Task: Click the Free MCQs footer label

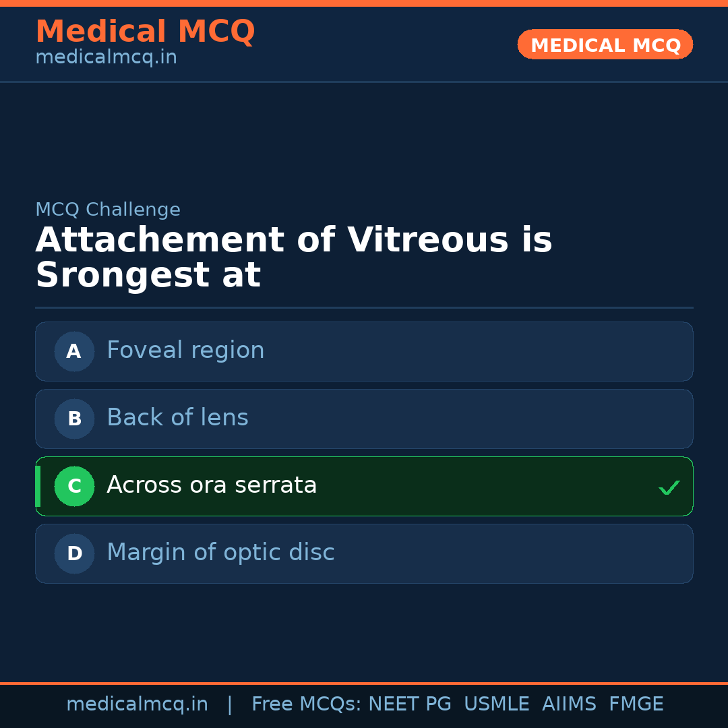Action: (x=307, y=704)
